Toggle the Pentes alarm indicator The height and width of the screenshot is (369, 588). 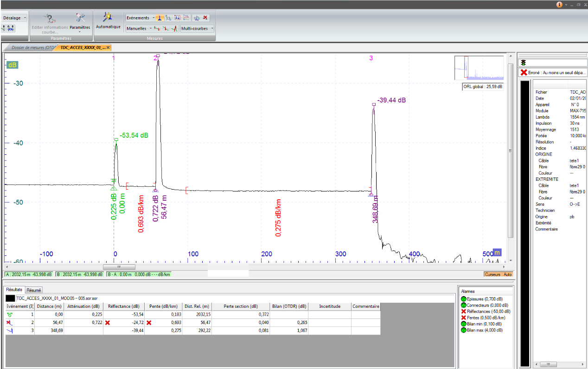(x=463, y=318)
